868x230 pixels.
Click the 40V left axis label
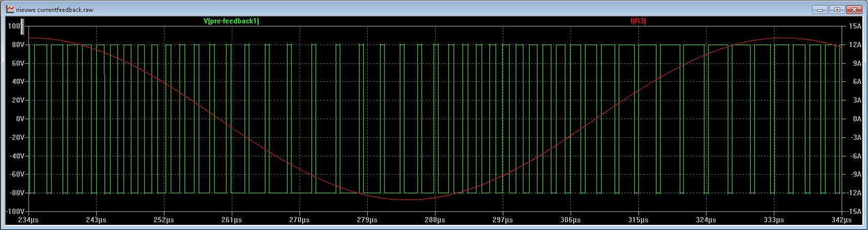point(18,82)
